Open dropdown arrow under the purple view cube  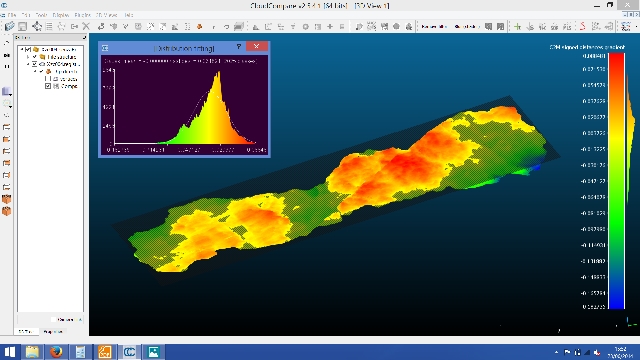coord(10,95)
